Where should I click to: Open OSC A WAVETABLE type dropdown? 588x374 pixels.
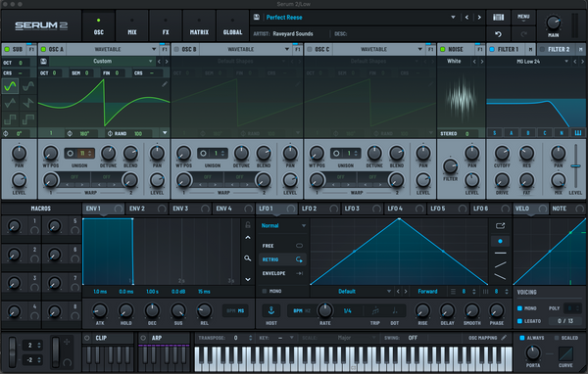[x=154, y=49]
